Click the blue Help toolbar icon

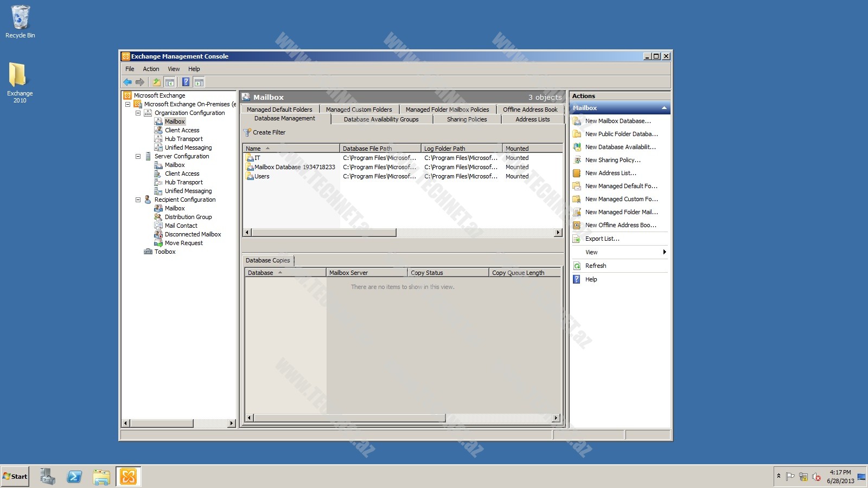[x=186, y=82]
